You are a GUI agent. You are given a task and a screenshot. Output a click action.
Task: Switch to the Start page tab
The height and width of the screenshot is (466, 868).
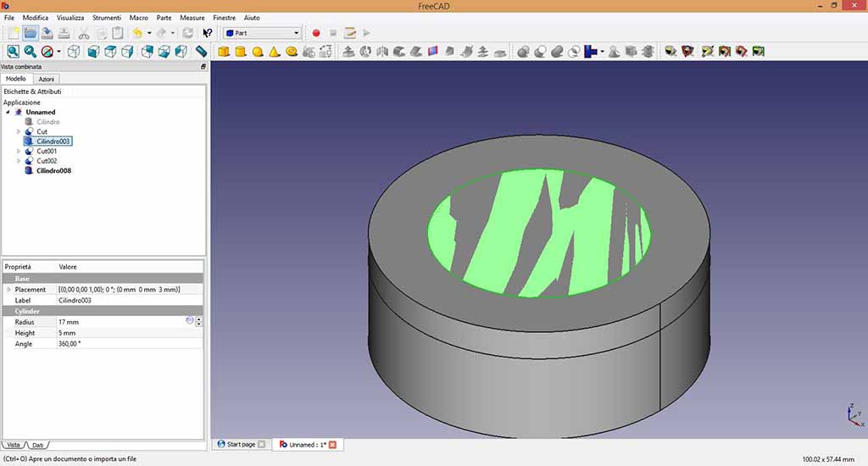point(241,445)
